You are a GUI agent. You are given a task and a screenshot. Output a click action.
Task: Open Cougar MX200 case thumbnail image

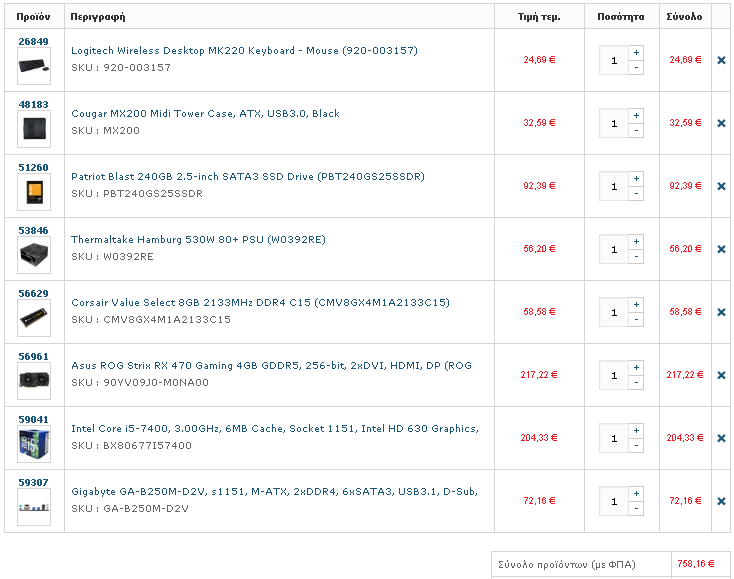(x=34, y=129)
